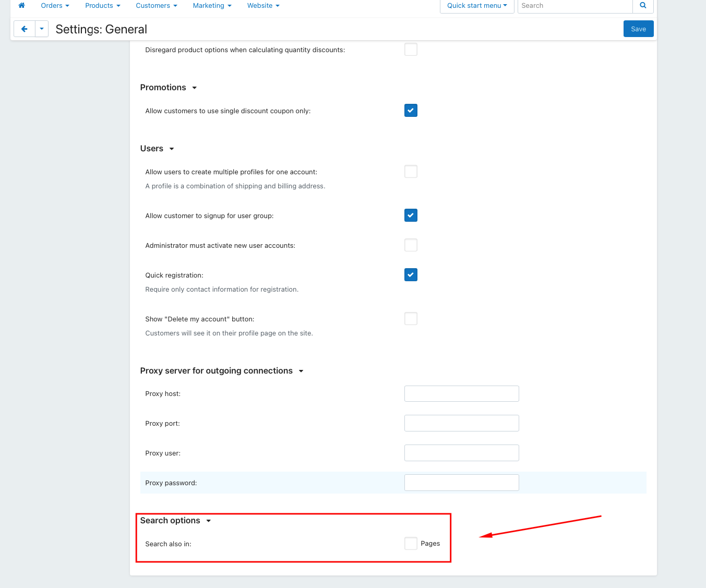This screenshot has height=588, width=706.
Task: Click the Proxy host input field
Action: coord(461,394)
